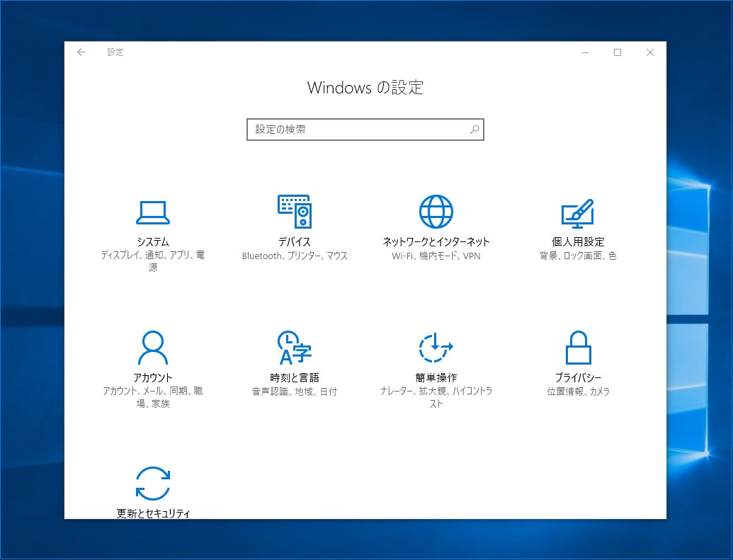Open the 簡単操作 dashed clock icon
733x560 pixels.
pyautogui.click(x=436, y=348)
